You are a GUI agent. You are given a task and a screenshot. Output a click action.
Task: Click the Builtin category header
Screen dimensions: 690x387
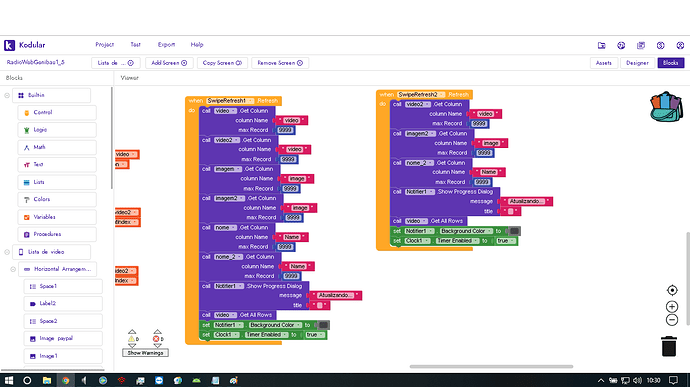pyautogui.click(x=51, y=96)
